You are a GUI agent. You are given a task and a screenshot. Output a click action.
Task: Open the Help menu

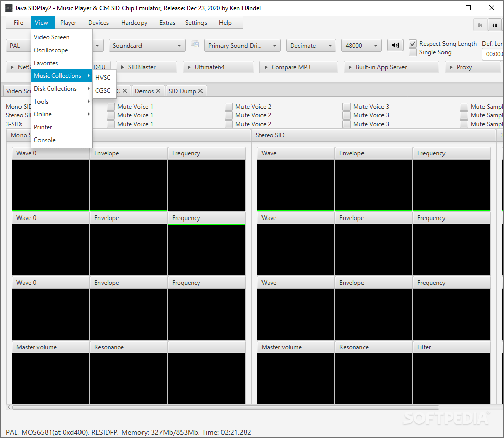225,23
